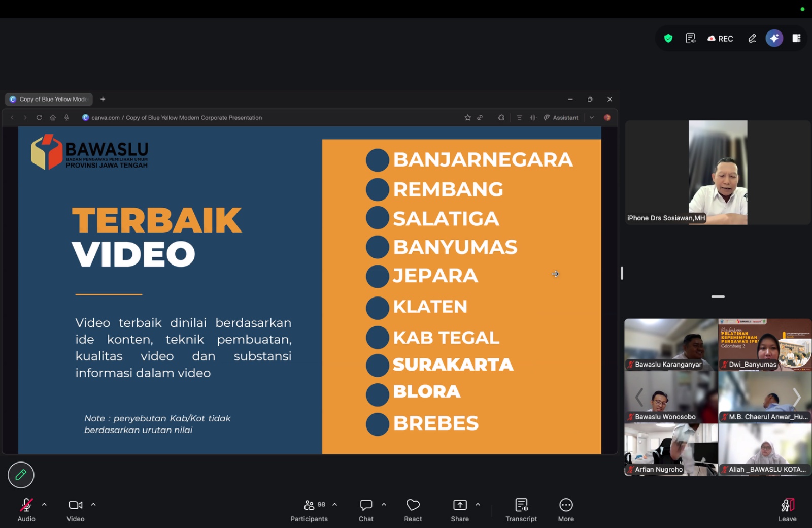Click the Leave meeting button
Screen dimensions: 812x528
tap(788, 510)
